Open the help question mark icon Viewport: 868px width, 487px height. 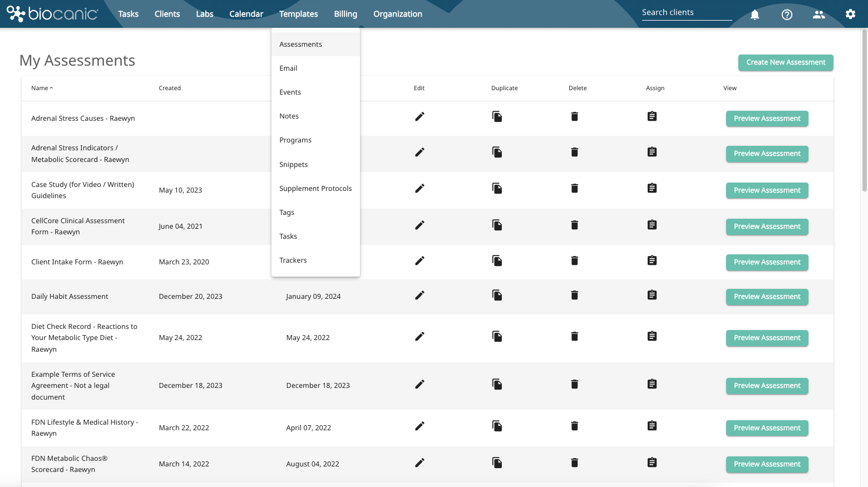pyautogui.click(x=787, y=14)
